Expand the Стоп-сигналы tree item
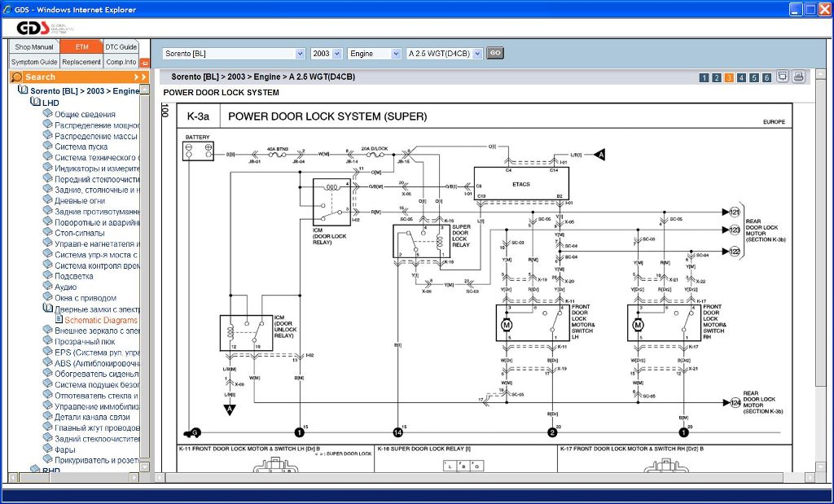This screenshot has height=504, width=834. 79,233
